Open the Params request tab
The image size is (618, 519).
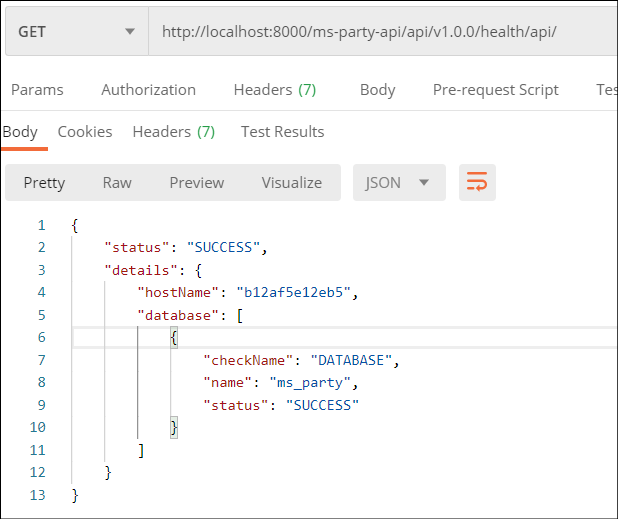coord(37,90)
